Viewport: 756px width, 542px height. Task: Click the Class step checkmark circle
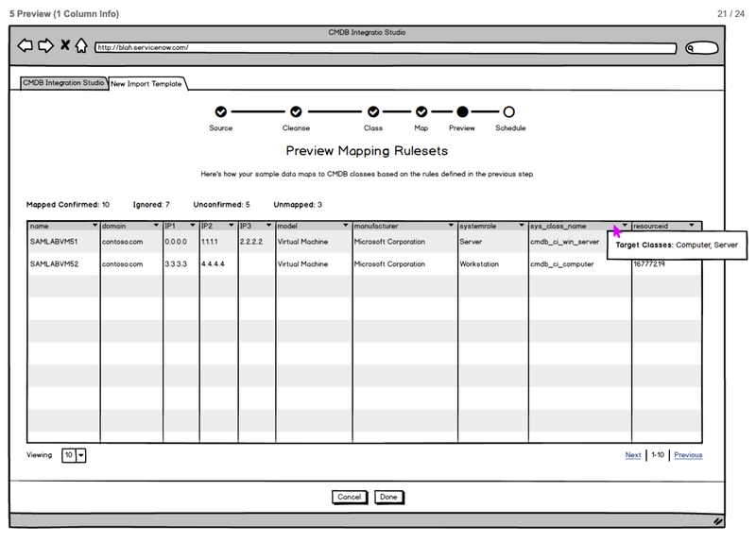[373, 111]
